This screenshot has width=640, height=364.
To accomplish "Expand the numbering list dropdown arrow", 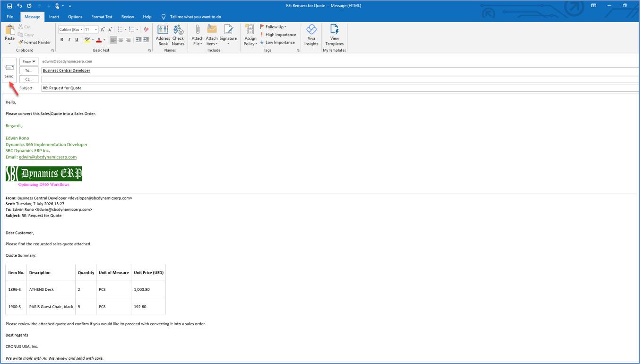I will pyautogui.click(x=137, y=29).
